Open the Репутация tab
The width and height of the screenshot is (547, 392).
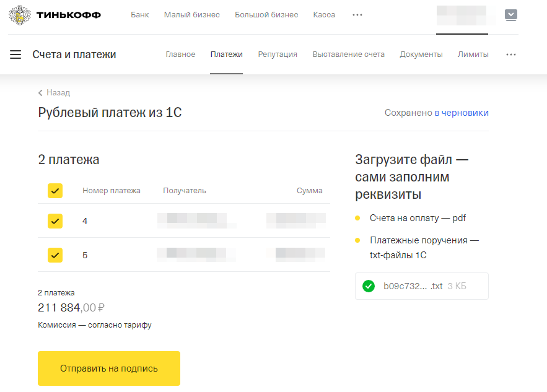click(278, 54)
